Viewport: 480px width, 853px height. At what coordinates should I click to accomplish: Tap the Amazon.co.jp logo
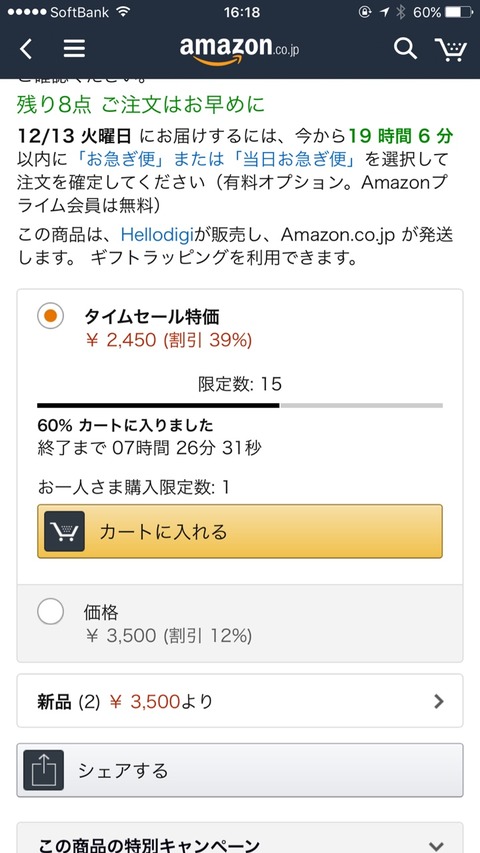click(239, 50)
